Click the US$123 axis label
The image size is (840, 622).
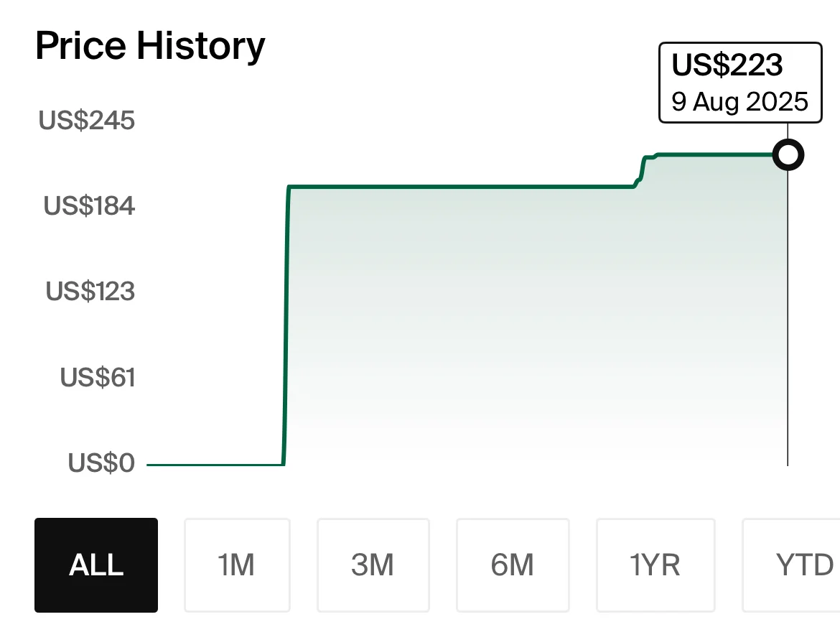click(90, 292)
